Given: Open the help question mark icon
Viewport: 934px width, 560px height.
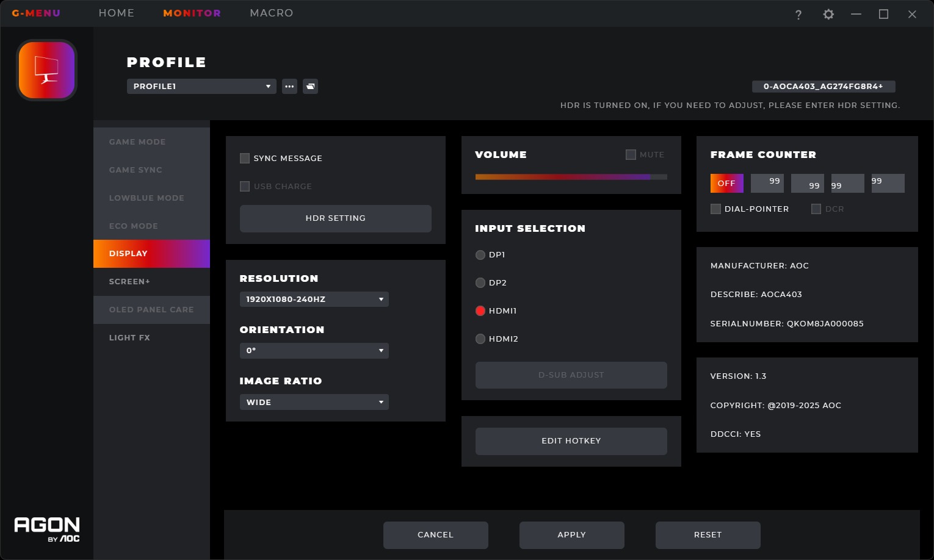Looking at the screenshot, I should [798, 15].
